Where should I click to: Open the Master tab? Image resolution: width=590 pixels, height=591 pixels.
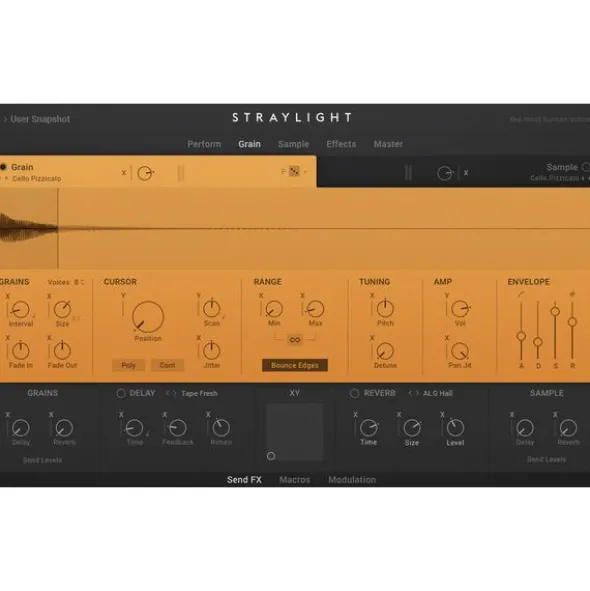[x=388, y=144]
